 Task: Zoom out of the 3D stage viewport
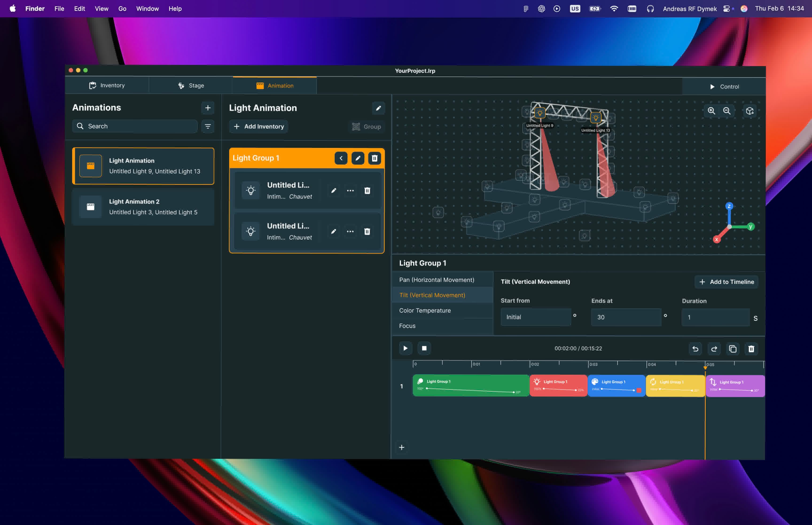click(x=726, y=111)
